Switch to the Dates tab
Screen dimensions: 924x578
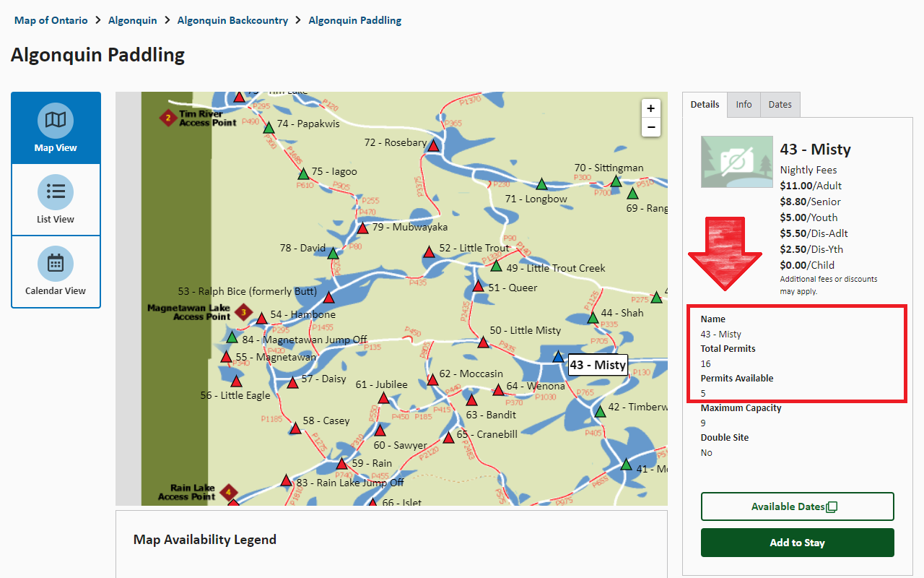pos(780,105)
